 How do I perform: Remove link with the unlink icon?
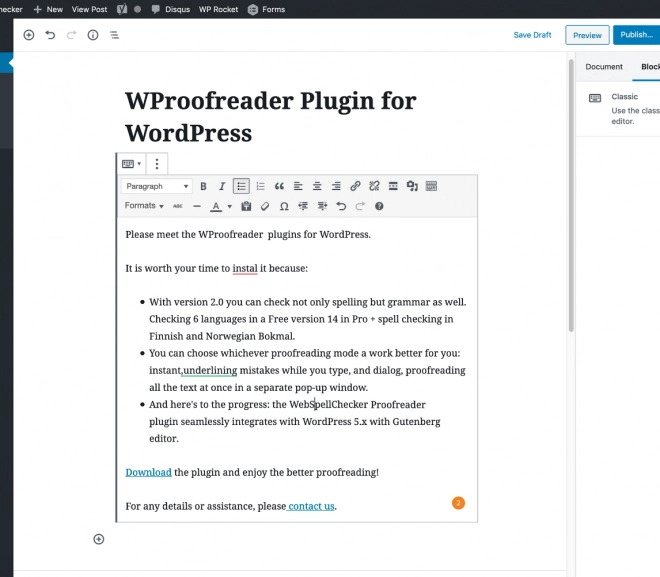[x=374, y=186]
